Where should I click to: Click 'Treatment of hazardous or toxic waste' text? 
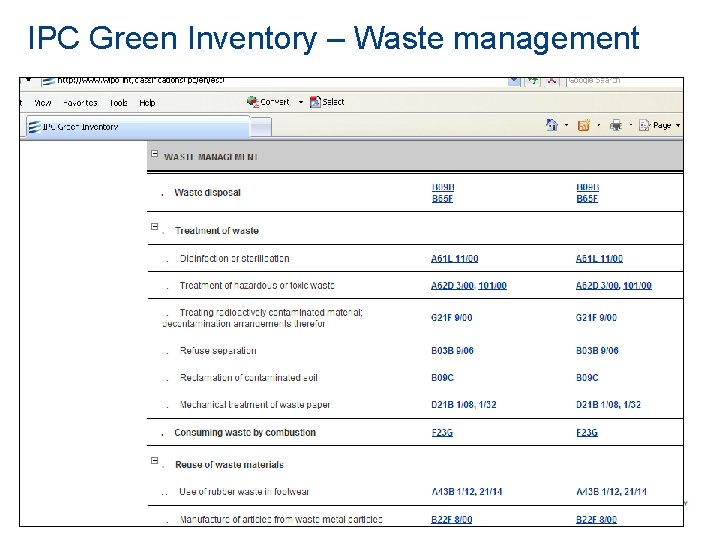[257, 286]
